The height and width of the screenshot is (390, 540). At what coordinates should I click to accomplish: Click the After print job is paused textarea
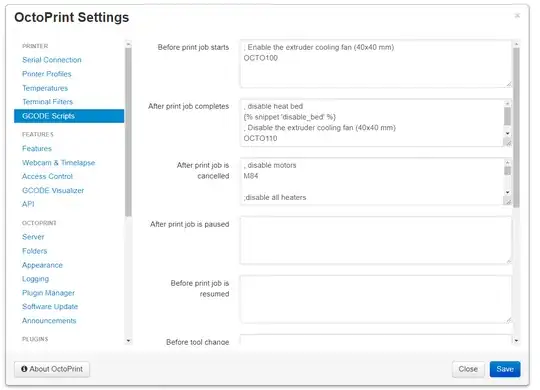[376, 240]
